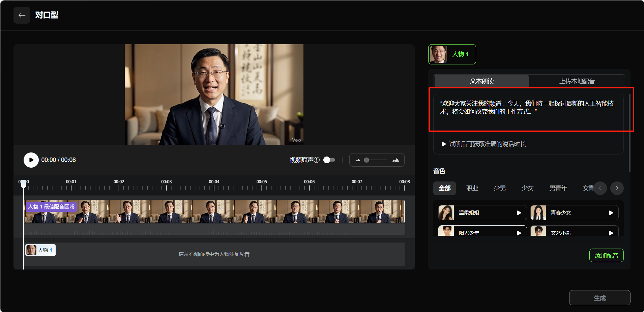
Task: Play the 文艺小哥 voice sample
Action: (x=611, y=233)
